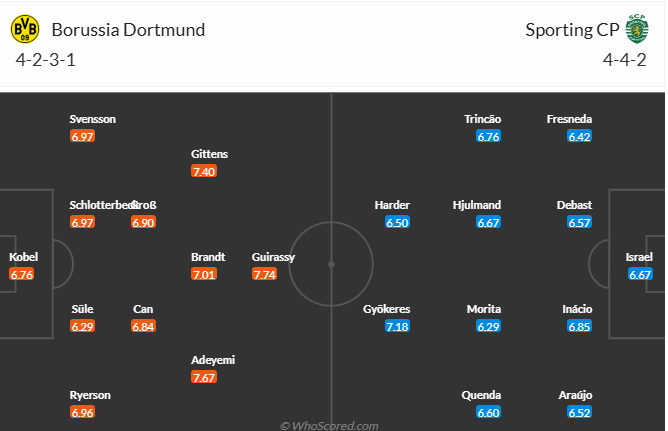Select Guirassy's 7.74 rating badge

click(265, 274)
